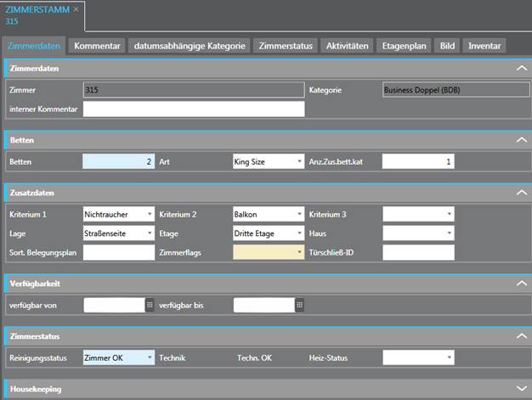This screenshot has width=532, height=400.
Task: Switch to the Kommentar tab
Action: click(97, 45)
